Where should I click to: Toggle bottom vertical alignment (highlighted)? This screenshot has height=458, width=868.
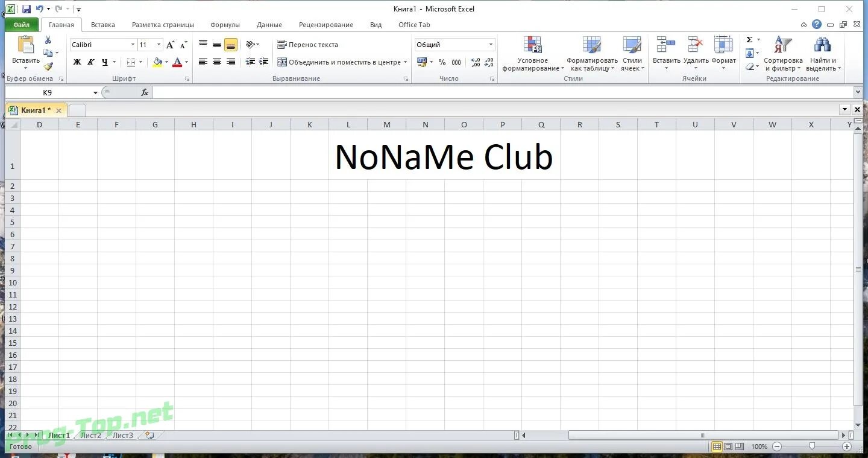click(231, 45)
